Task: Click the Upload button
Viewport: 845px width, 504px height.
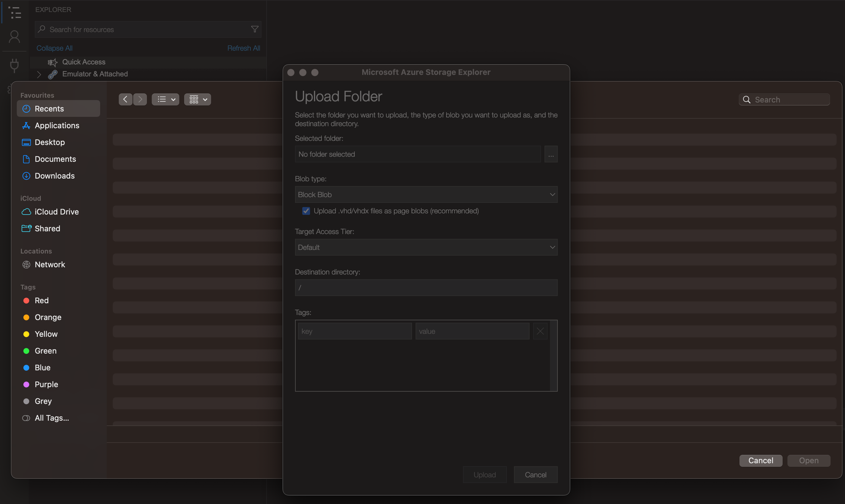Action: point(485,474)
